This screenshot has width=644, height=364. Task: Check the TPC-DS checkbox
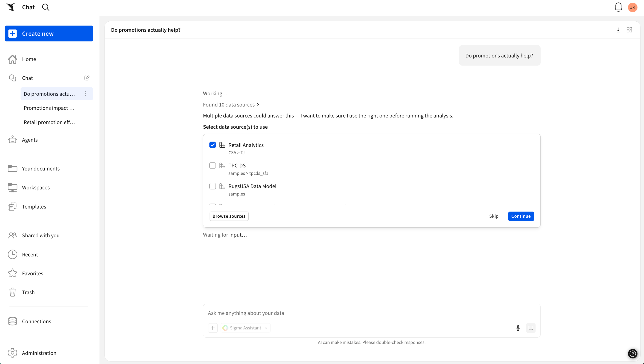[x=212, y=166]
